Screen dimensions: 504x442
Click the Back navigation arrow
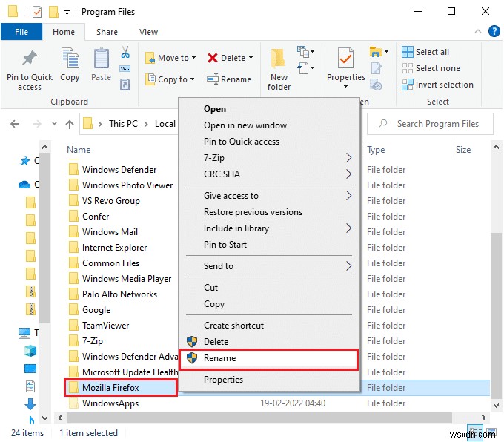click(x=15, y=124)
